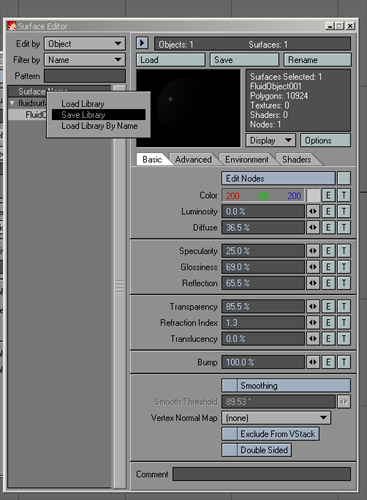Click the Diffuse envelope E button

point(328,227)
